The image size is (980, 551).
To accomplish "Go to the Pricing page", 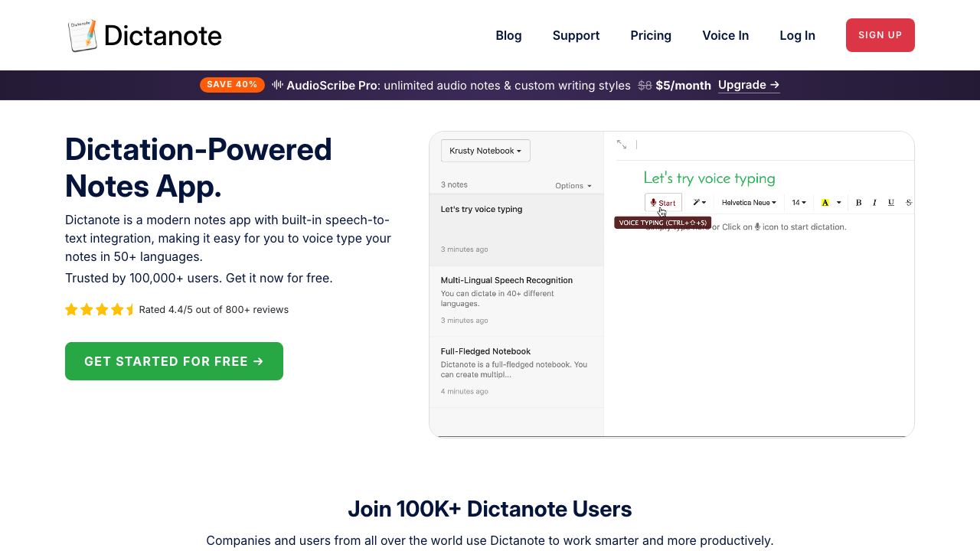I will (651, 35).
